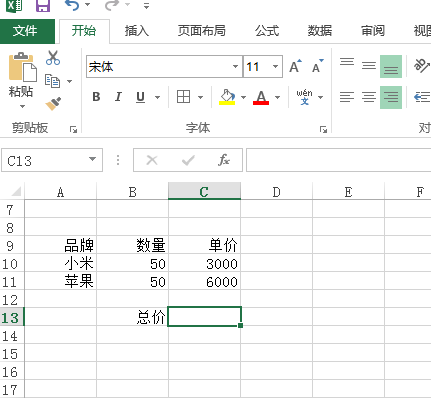Select cell containing 品牌
This screenshot has height=398, width=431.
pos(61,245)
